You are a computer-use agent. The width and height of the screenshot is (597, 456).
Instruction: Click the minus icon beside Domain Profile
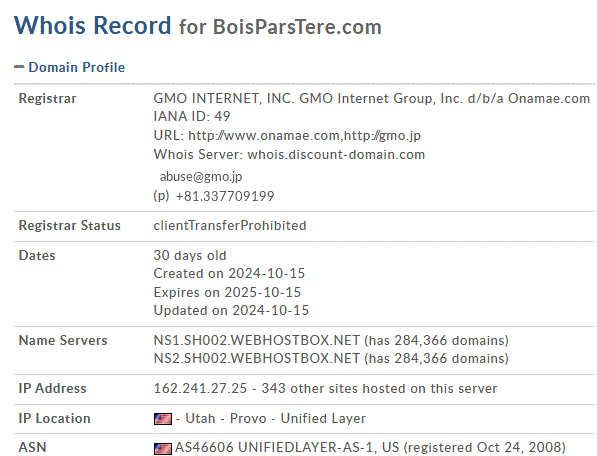(x=19, y=67)
